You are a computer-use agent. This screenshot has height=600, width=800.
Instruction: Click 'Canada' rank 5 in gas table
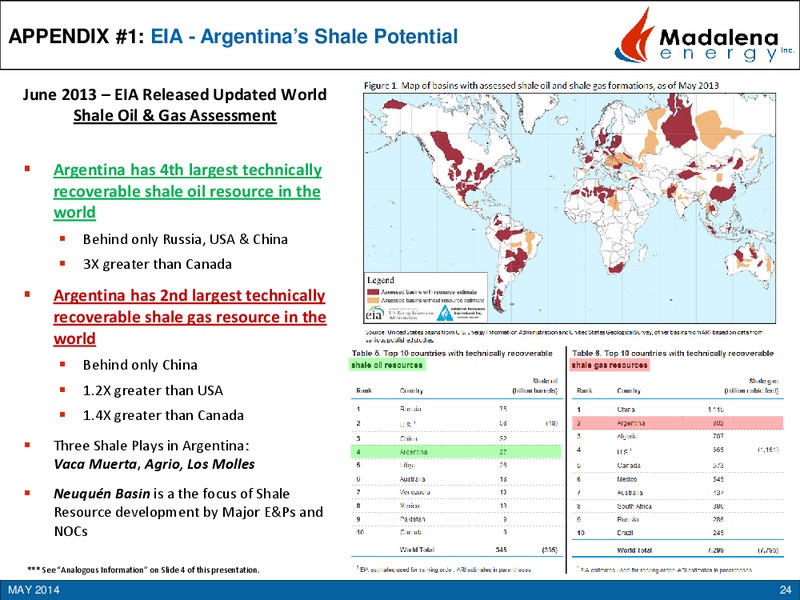[629, 465]
